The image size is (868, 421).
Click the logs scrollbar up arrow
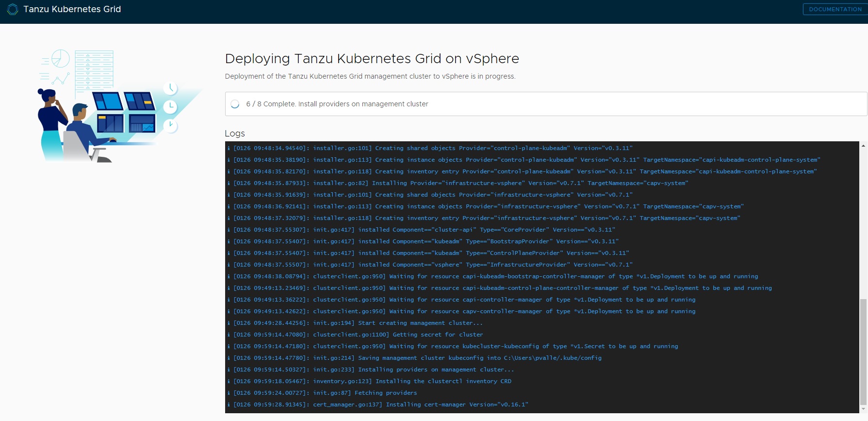point(863,145)
